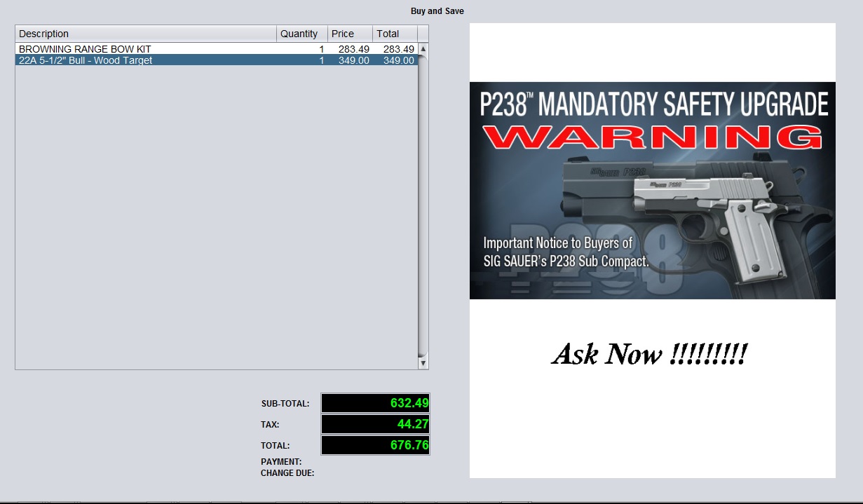
Task: Click the Description column header
Action: tap(146, 34)
